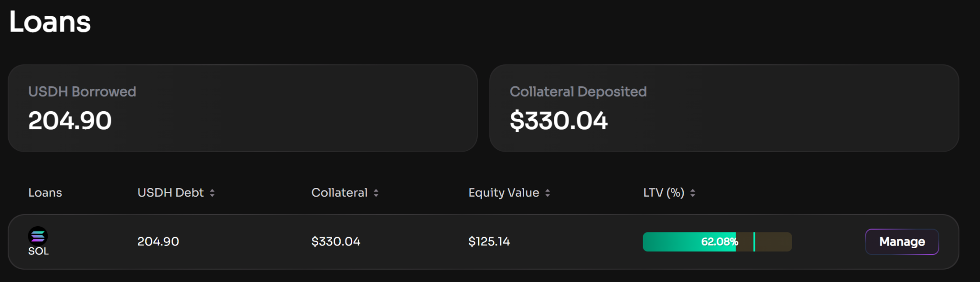Click the $330.04 collateral value in row
The image size is (980, 282).
pos(336,241)
